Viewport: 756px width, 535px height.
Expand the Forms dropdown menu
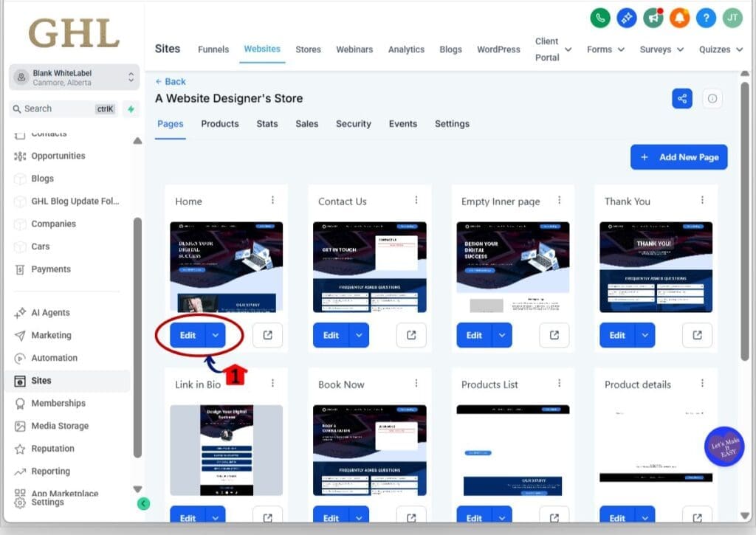(605, 49)
